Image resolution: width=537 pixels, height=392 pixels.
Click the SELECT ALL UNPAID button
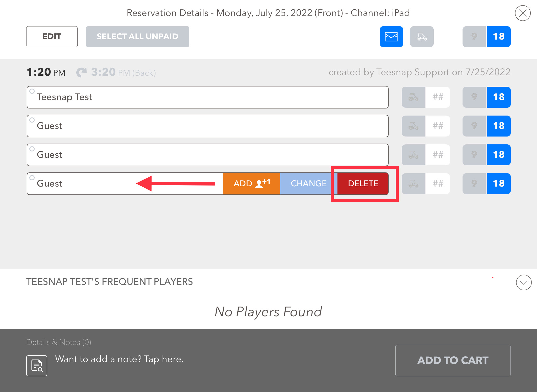[x=138, y=36]
